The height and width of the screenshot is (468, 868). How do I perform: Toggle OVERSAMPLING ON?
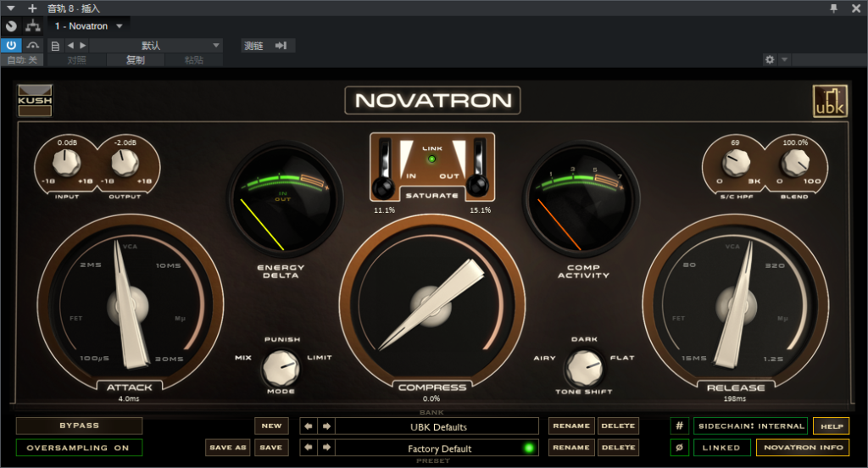79,448
